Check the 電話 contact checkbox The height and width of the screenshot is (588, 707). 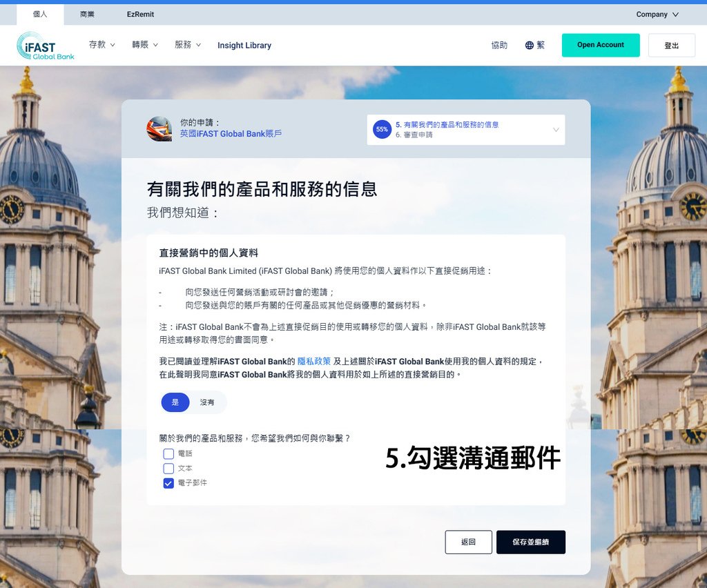coord(168,453)
